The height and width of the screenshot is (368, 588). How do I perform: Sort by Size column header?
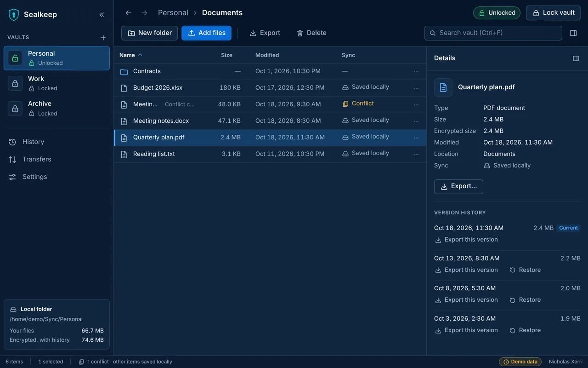tap(227, 55)
